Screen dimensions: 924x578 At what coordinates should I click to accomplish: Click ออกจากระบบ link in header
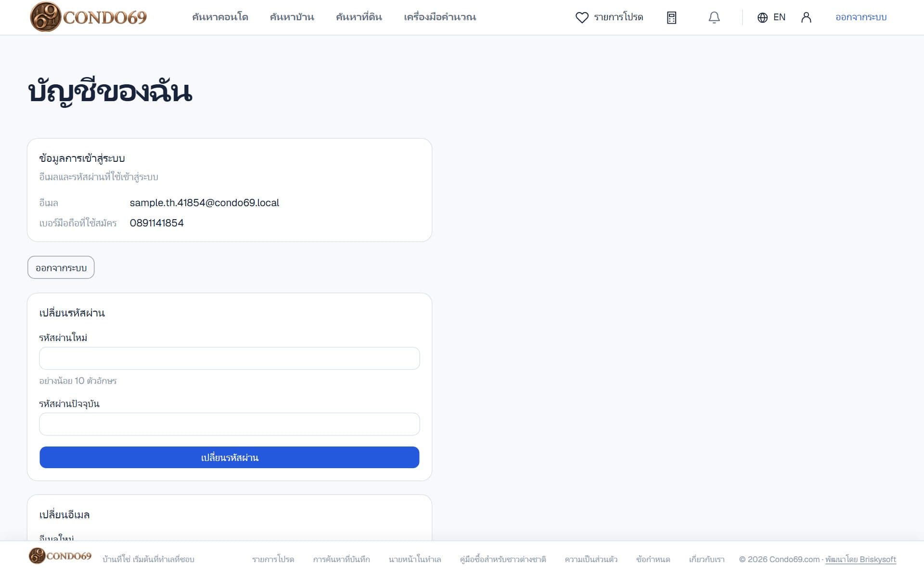861,17
